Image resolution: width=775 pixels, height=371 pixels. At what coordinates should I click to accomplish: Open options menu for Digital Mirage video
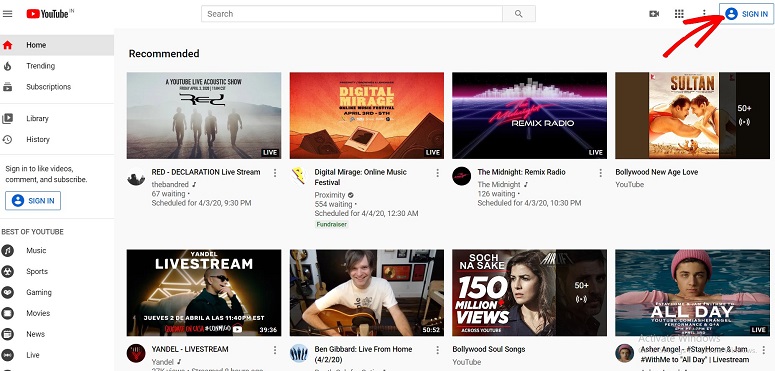[437, 173]
